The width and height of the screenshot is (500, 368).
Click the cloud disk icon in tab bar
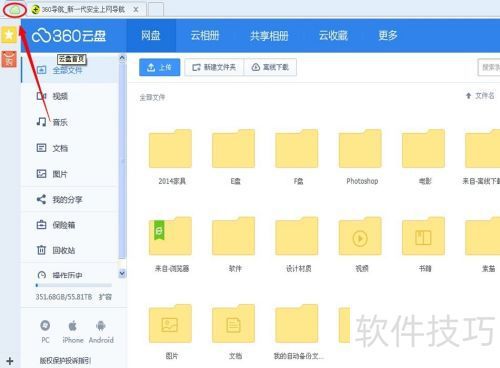pos(14,10)
